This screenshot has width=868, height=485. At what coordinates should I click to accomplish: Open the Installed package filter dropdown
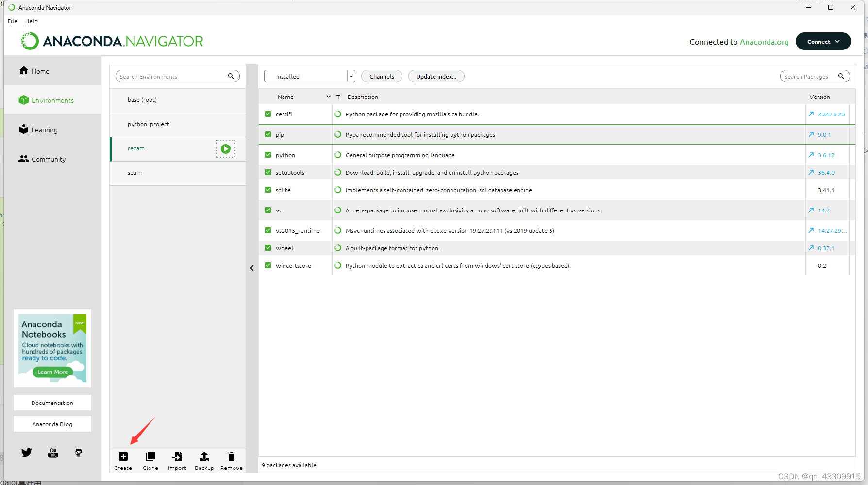point(310,76)
